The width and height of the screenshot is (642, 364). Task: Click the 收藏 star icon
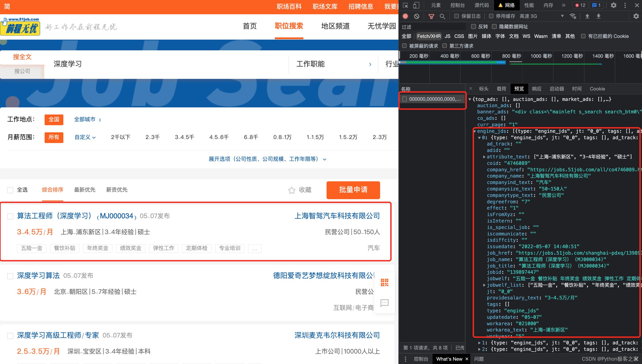[x=292, y=190]
